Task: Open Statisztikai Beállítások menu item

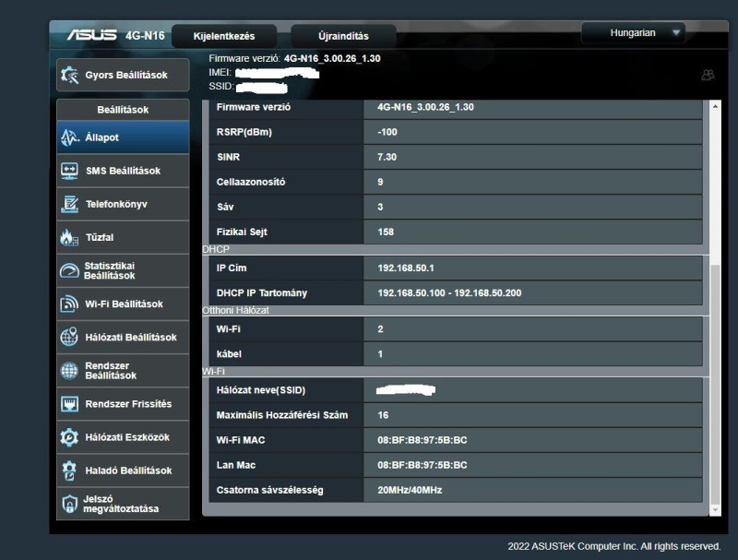Action: 123,270
